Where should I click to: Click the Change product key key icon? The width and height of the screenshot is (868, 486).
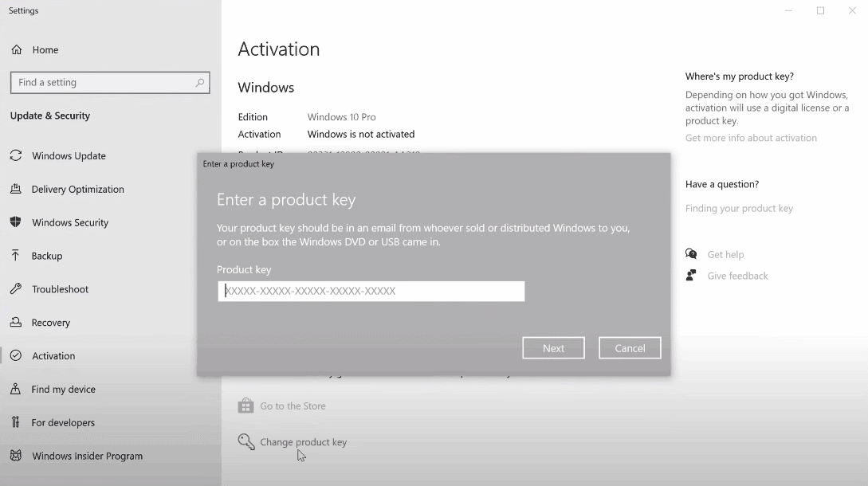pyautogui.click(x=246, y=441)
